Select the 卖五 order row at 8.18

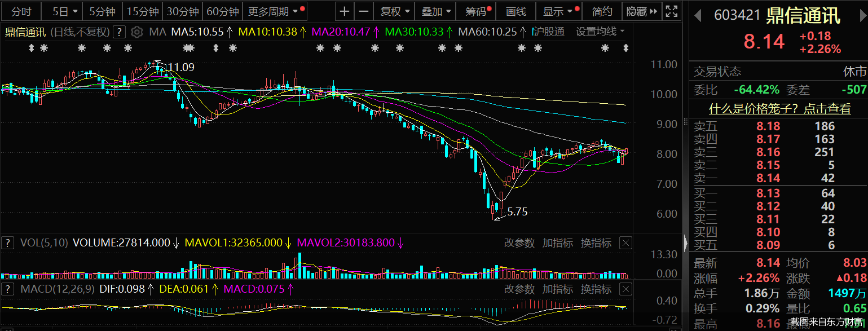778,126
